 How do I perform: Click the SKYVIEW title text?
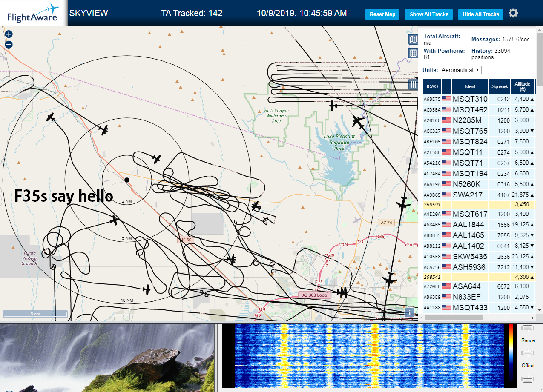[89, 13]
